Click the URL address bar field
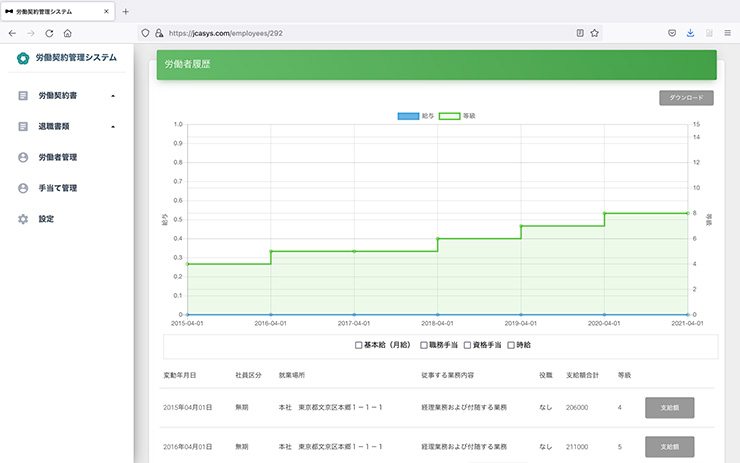Viewport: 740px width, 463px height. pos(370,33)
